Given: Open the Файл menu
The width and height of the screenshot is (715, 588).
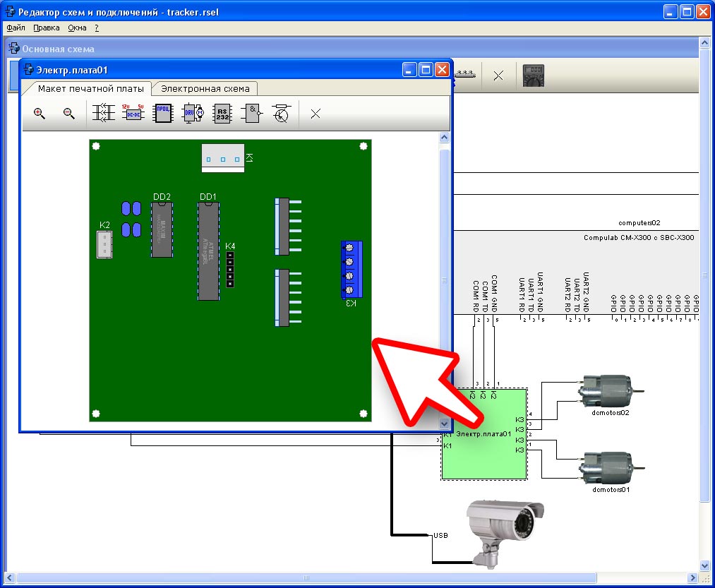Looking at the screenshot, I should pos(16,28).
